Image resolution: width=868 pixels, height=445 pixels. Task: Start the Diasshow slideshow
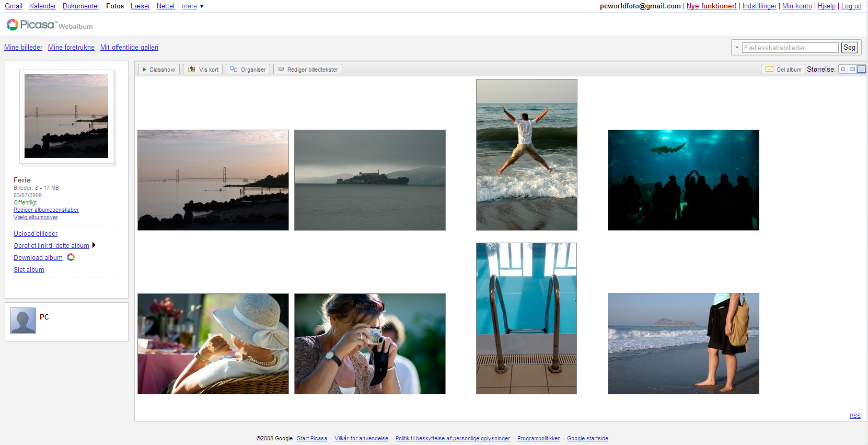pos(159,70)
